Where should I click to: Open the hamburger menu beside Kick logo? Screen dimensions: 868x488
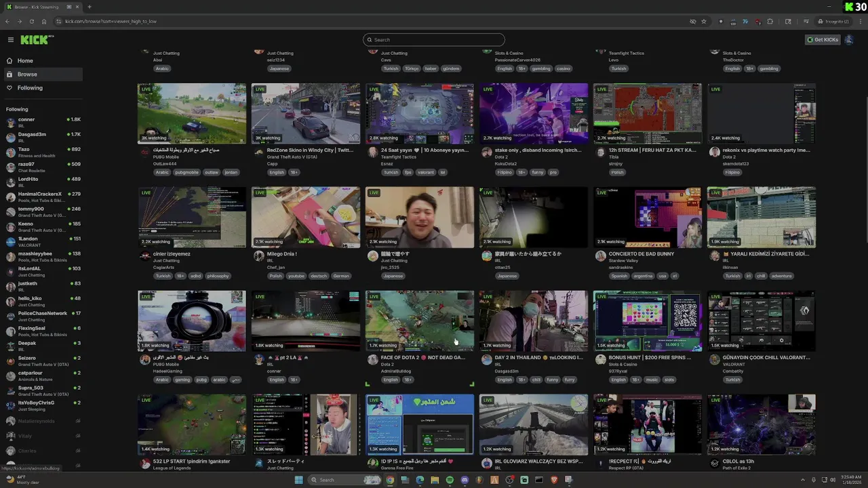(x=10, y=40)
